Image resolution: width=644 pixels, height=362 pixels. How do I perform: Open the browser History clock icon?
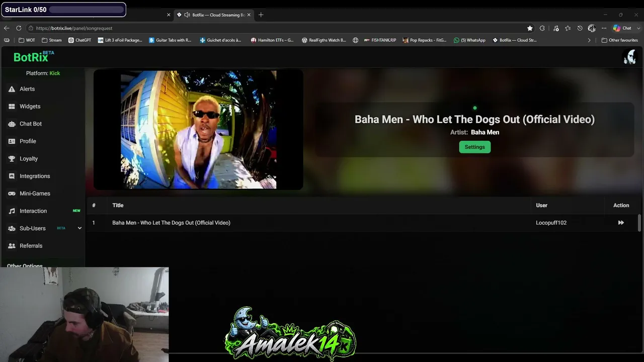click(580, 28)
